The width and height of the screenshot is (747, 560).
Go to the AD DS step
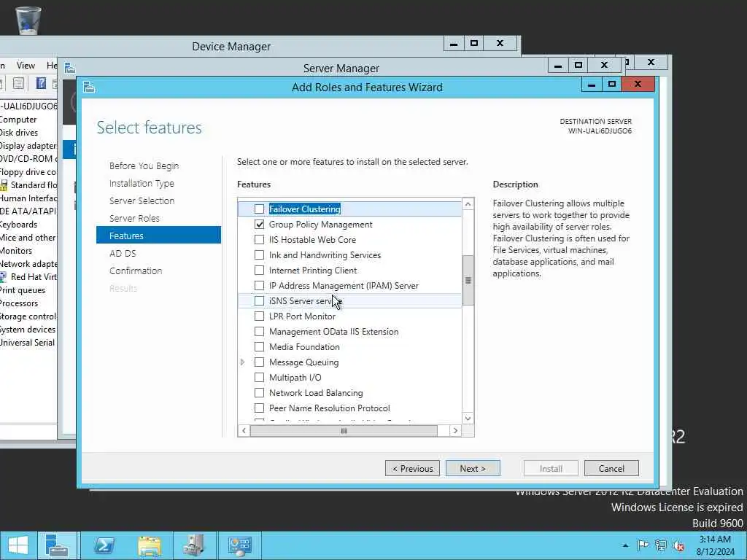[x=123, y=253]
